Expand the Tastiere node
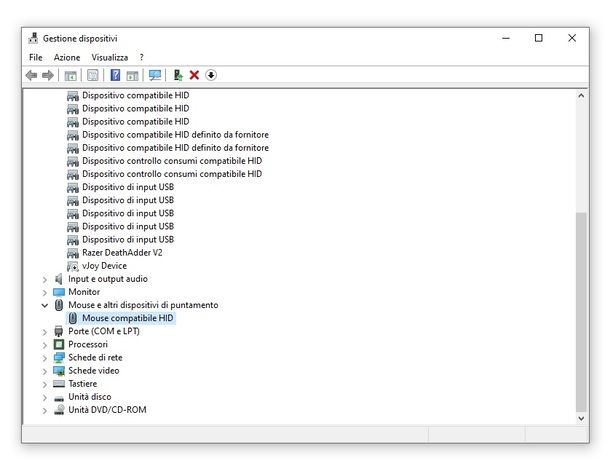610x466 pixels. (45, 385)
